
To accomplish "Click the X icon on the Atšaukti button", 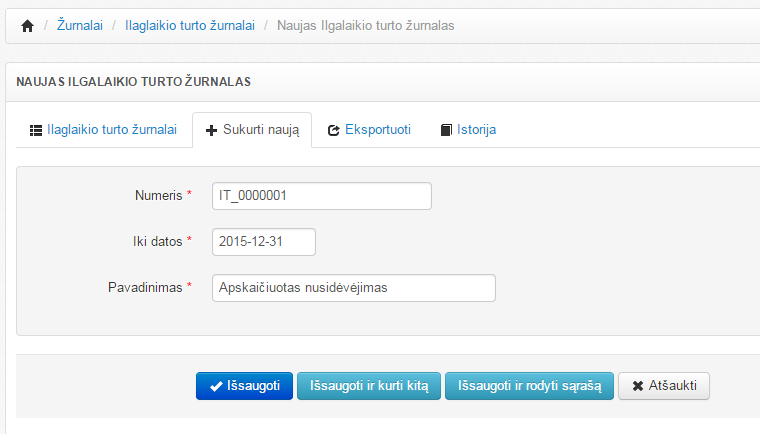I will 638,386.
